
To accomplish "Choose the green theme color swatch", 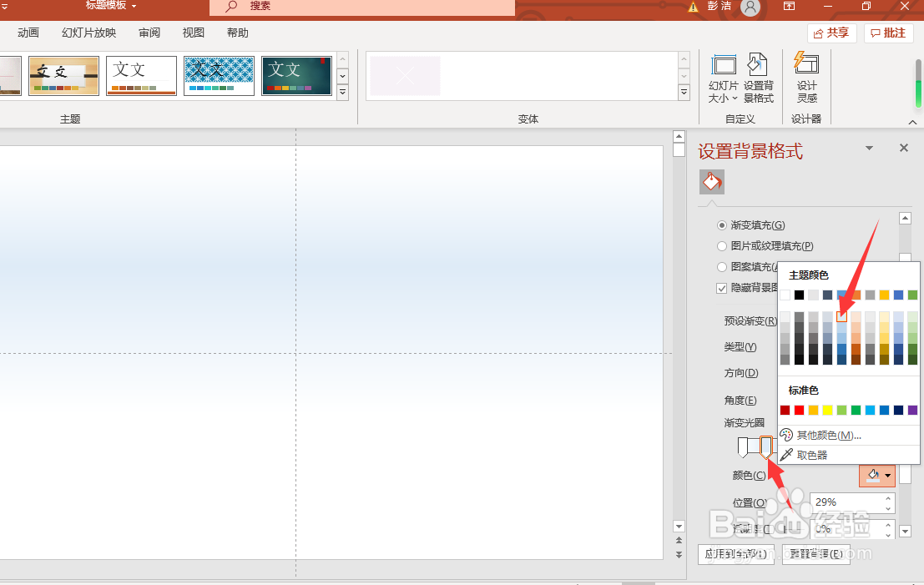I will (x=912, y=295).
